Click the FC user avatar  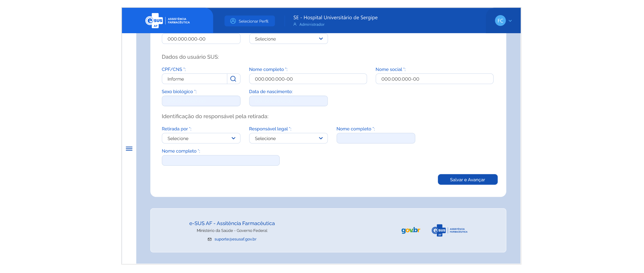[500, 21]
